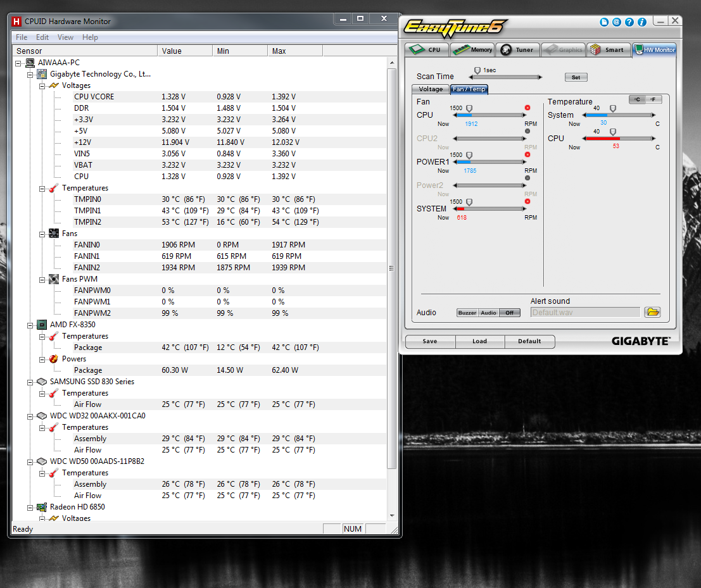The image size is (701, 588).
Task: Click thermometer icon under AMD FX-8350
Action: pyautogui.click(x=54, y=336)
